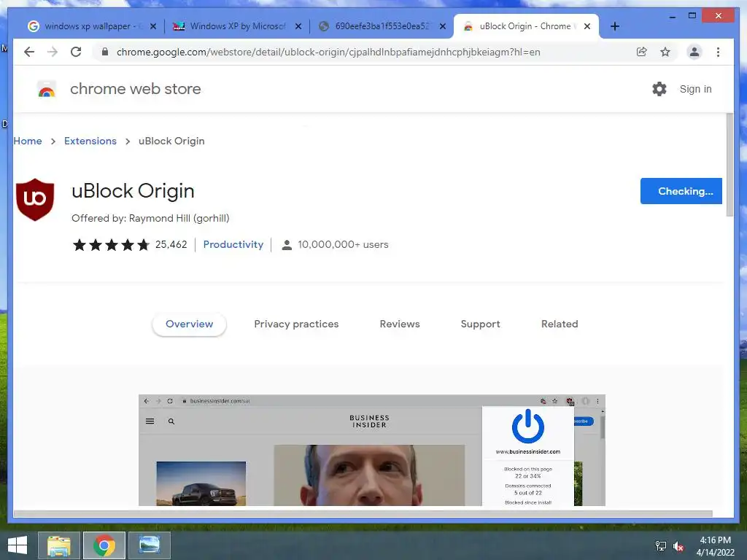This screenshot has height=560, width=747.
Task: Select the uBlock Origin browser tab
Action: (526, 26)
